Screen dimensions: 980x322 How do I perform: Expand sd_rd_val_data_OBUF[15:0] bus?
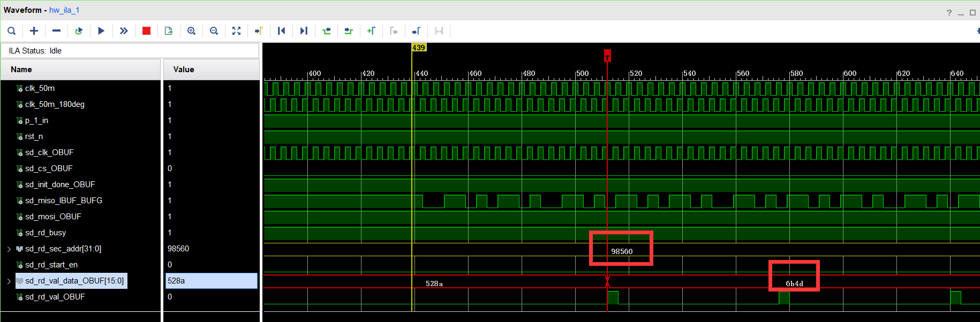pyautogui.click(x=9, y=281)
